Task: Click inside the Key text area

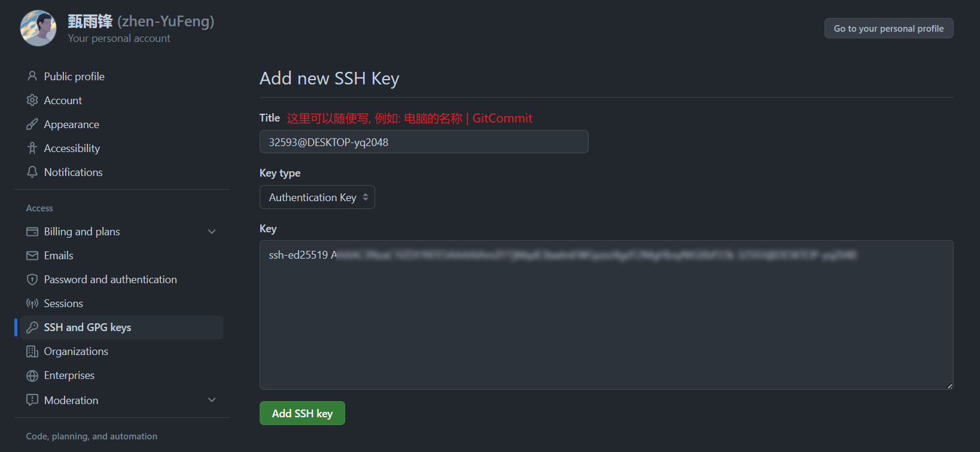Action: [x=606, y=315]
